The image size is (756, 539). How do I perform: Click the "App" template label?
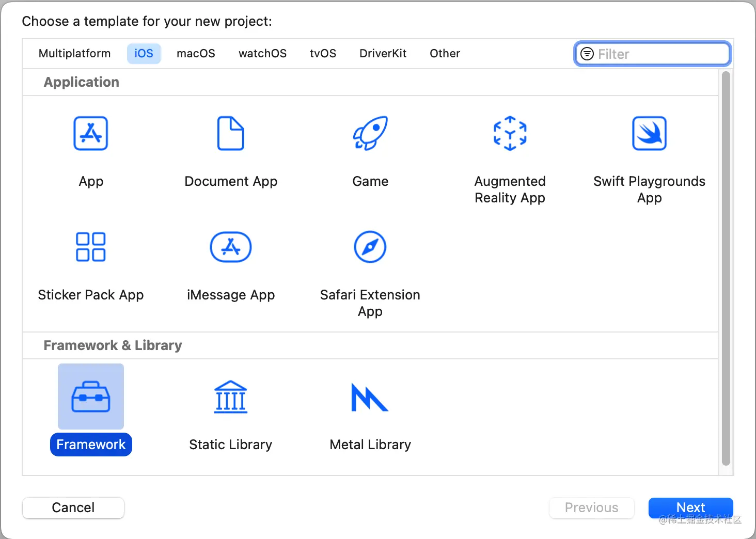[91, 182]
